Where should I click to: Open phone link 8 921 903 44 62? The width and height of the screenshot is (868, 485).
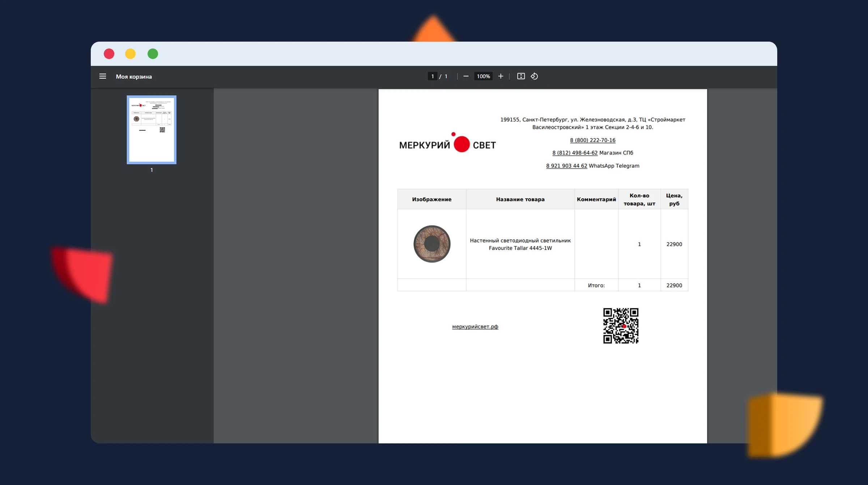[x=566, y=166]
